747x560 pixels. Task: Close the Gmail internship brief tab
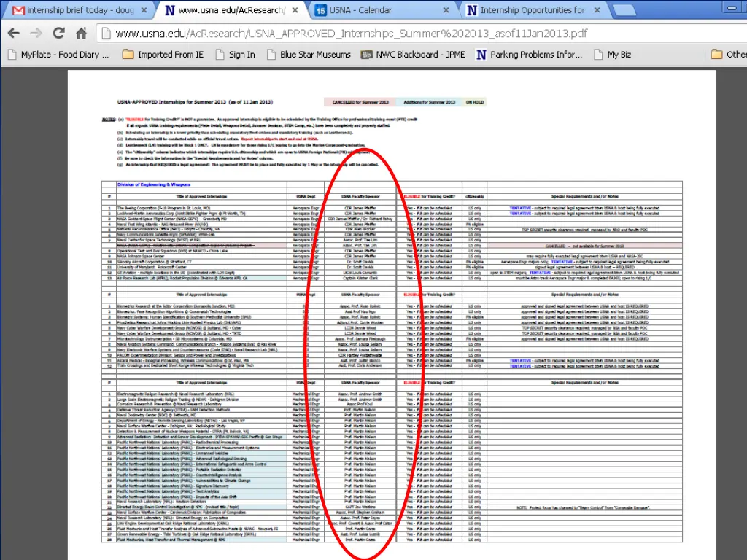click(x=144, y=10)
